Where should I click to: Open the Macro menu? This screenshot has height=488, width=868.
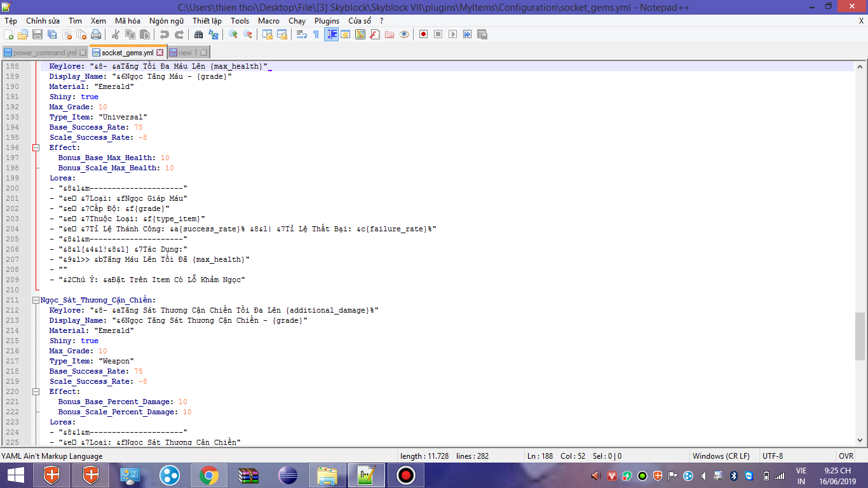click(x=269, y=21)
